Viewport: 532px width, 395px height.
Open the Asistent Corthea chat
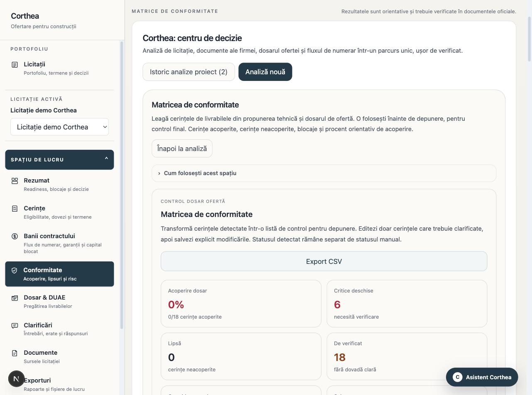482,377
